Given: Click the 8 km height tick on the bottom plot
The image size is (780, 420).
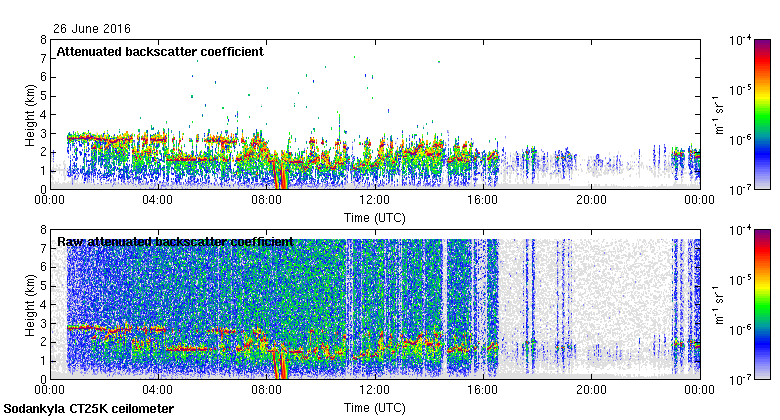Looking at the screenshot, I should click(x=43, y=230).
